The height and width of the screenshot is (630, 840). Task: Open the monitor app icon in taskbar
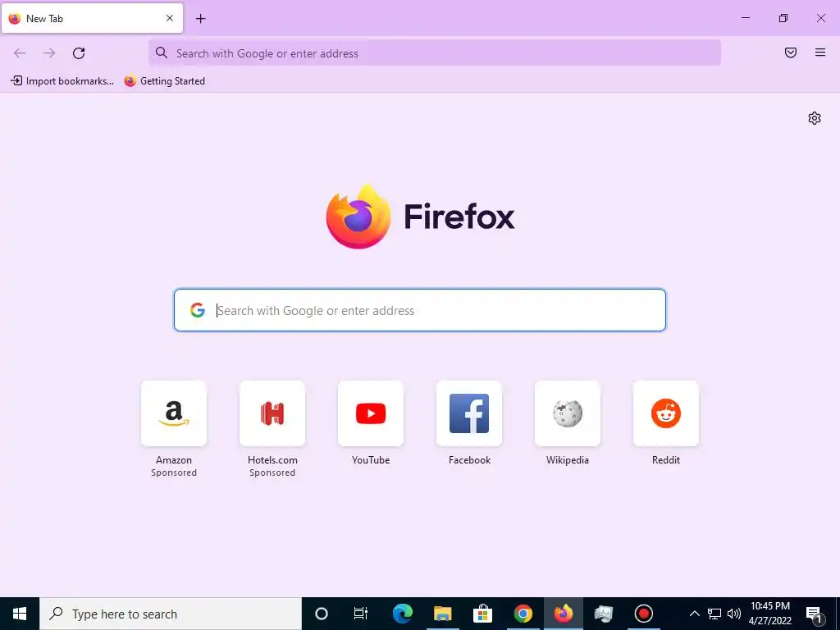(x=603, y=614)
